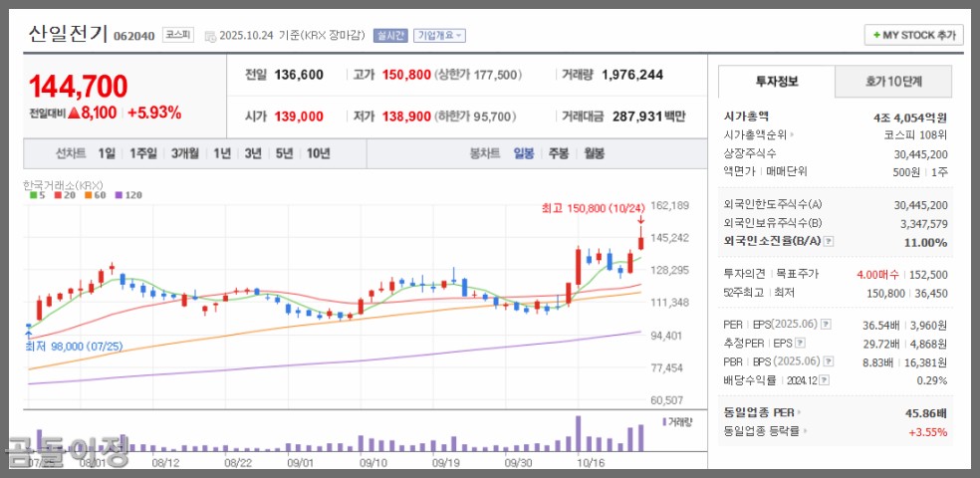Click the 저가 value 138,900
Screen dimensions: 980x478
click(406, 117)
